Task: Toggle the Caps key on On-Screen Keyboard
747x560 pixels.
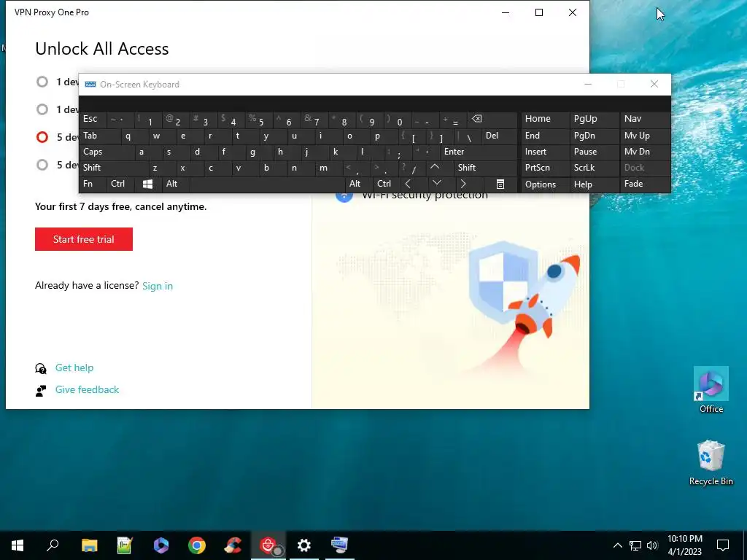Action: click(x=105, y=152)
